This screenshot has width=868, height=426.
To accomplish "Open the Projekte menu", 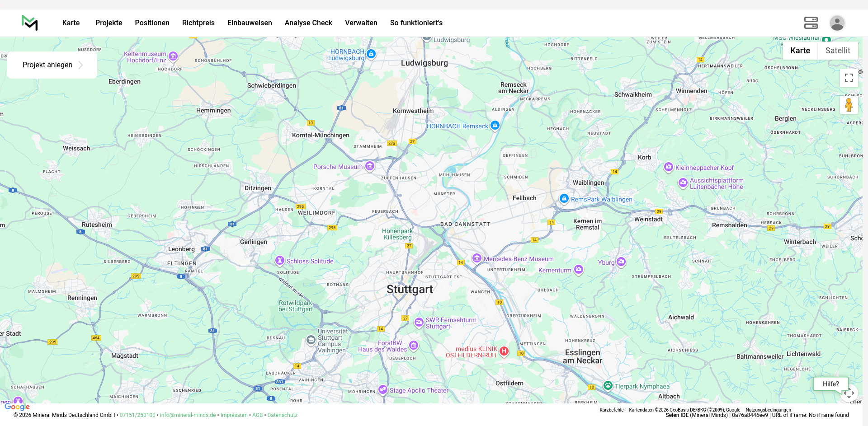I will pyautogui.click(x=108, y=23).
